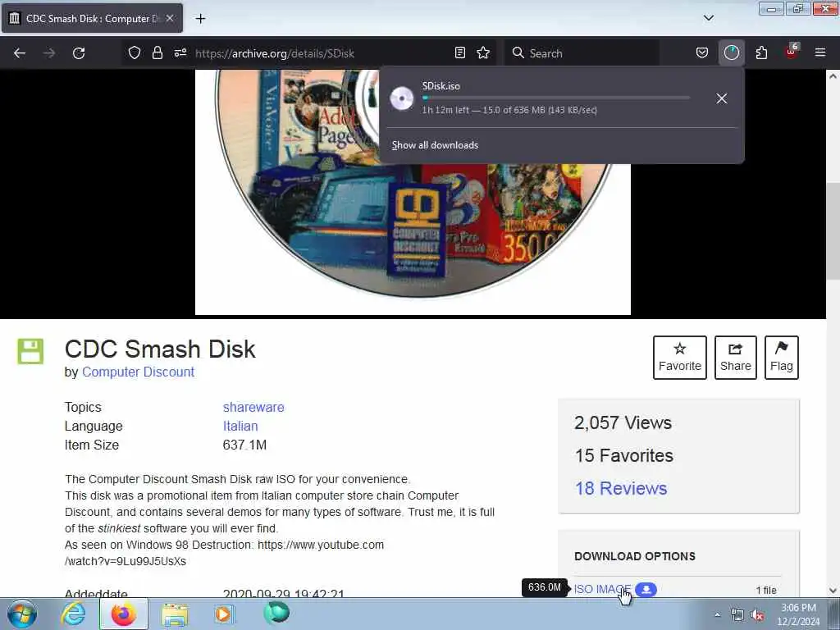Viewport: 840px width, 630px height.
Task: Click the 15 Favorites text
Action: [x=624, y=455]
